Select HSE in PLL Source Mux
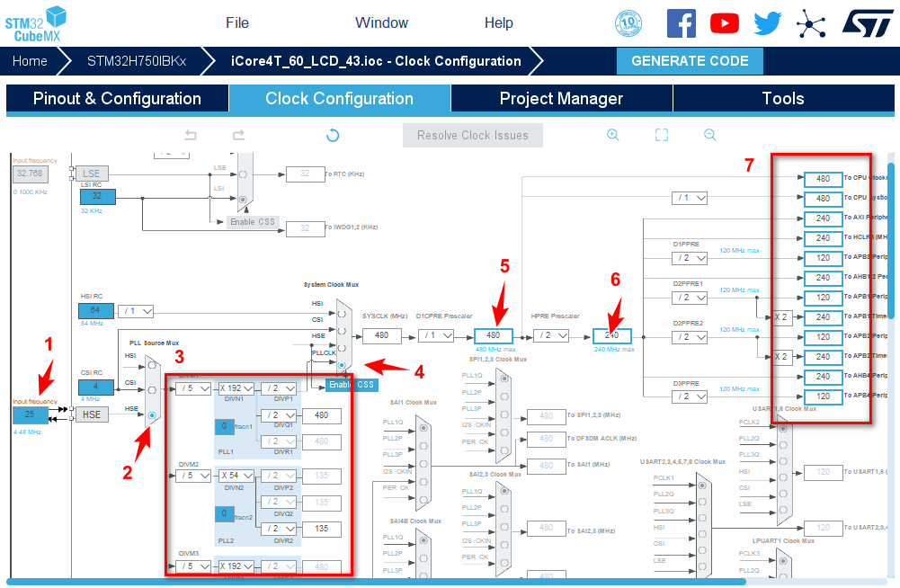 [152, 414]
